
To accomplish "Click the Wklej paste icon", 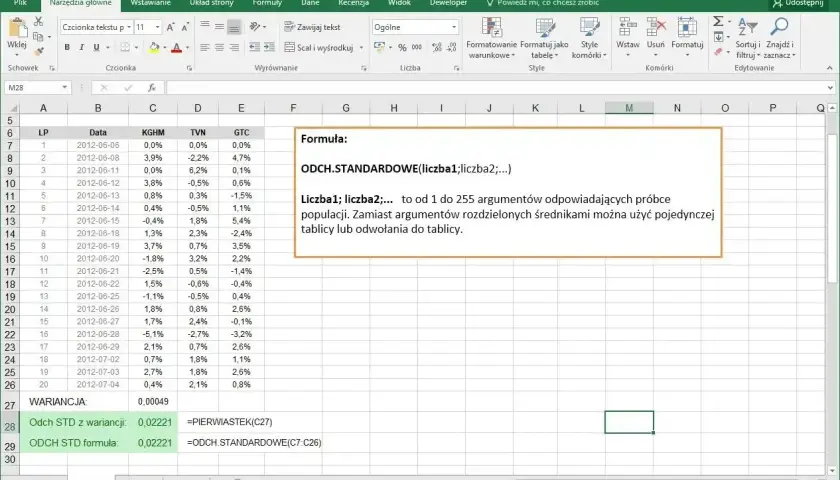I will coord(17,28).
